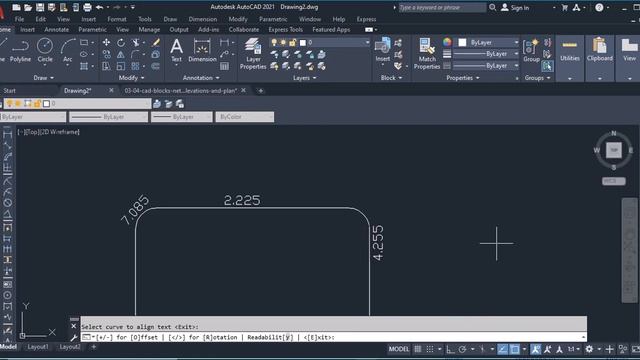Click the Stretch tool icon
The width and height of the screenshot is (640, 360).
(106, 66)
